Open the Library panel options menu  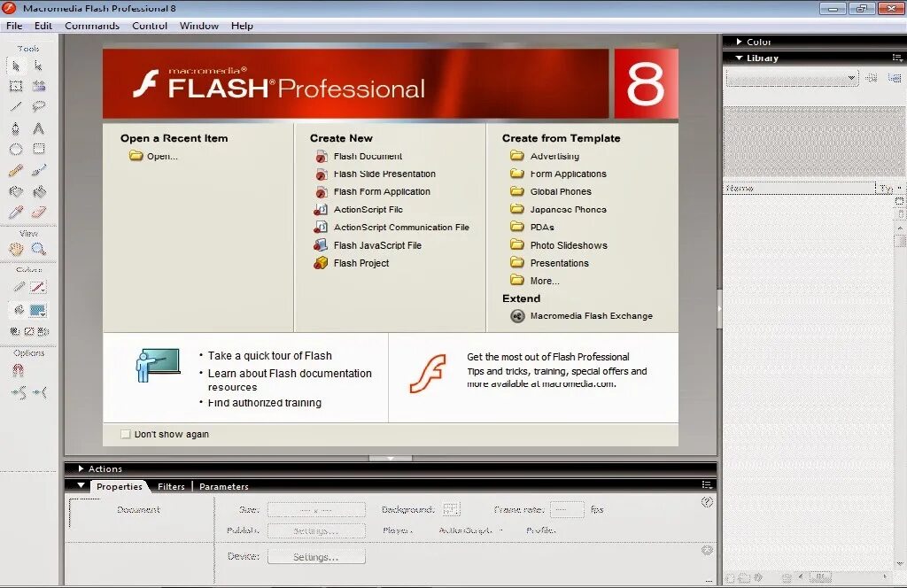(896, 58)
